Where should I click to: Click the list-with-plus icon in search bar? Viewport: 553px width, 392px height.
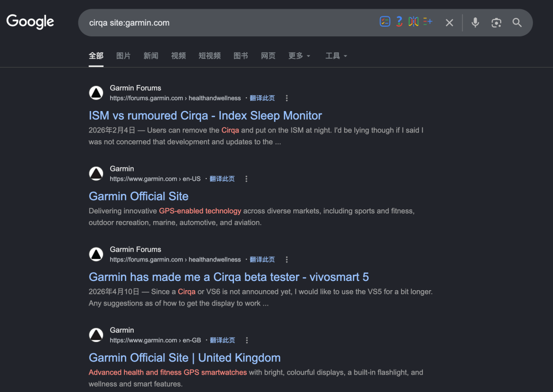428,21
